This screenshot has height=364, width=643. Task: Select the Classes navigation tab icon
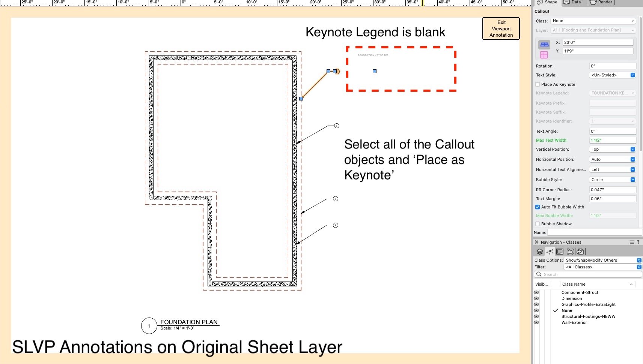pos(550,252)
